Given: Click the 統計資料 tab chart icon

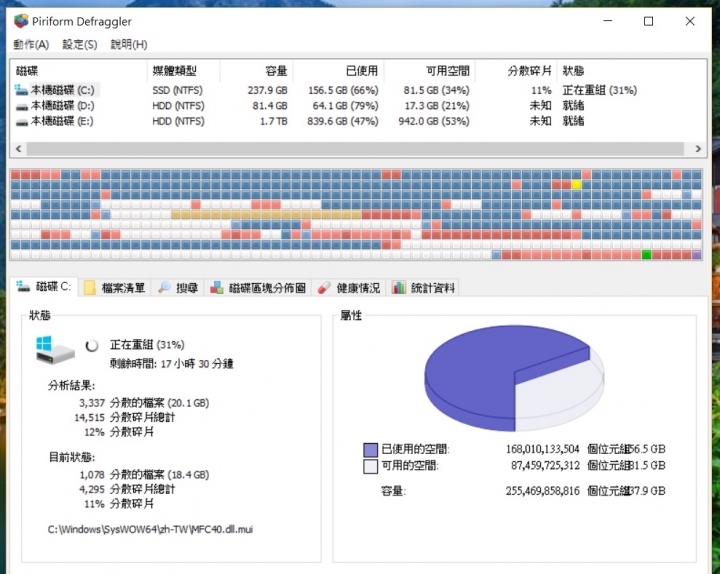Looking at the screenshot, I should tap(399, 288).
